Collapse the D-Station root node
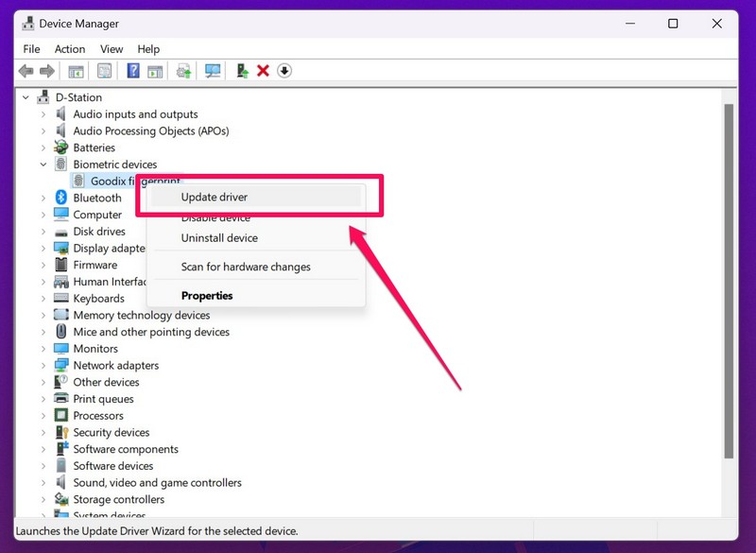The image size is (756, 553). pos(26,97)
